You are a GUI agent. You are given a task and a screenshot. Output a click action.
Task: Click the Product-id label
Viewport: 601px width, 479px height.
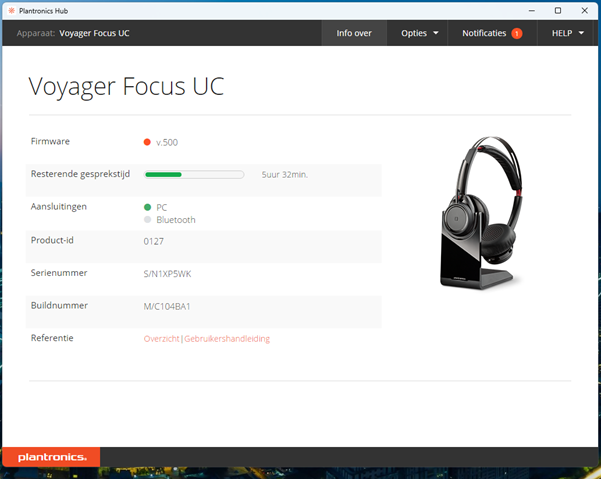pyautogui.click(x=52, y=240)
